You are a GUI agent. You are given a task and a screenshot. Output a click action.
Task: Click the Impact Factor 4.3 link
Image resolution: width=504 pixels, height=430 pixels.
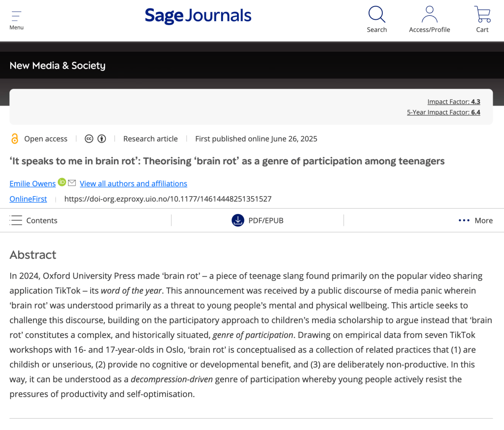(x=453, y=102)
